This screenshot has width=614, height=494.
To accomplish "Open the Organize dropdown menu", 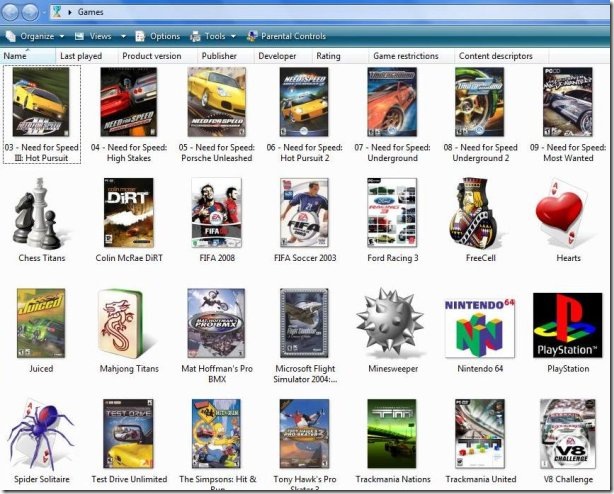I will pos(35,36).
